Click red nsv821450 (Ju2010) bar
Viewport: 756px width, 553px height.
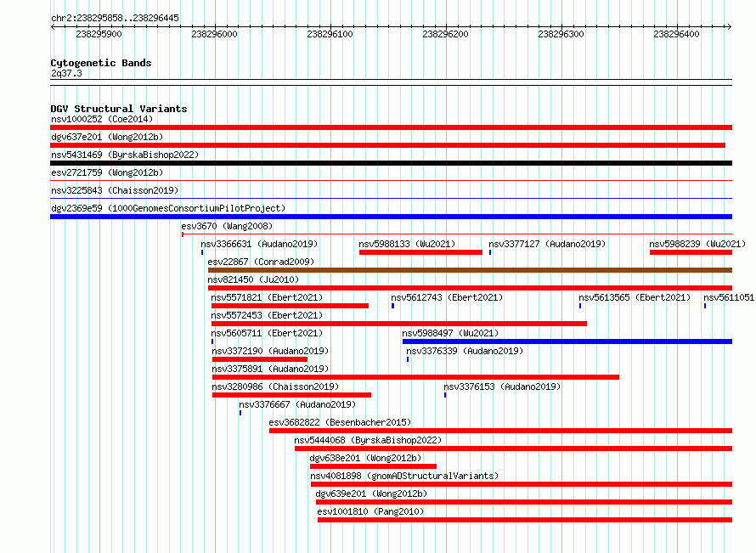point(470,288)
